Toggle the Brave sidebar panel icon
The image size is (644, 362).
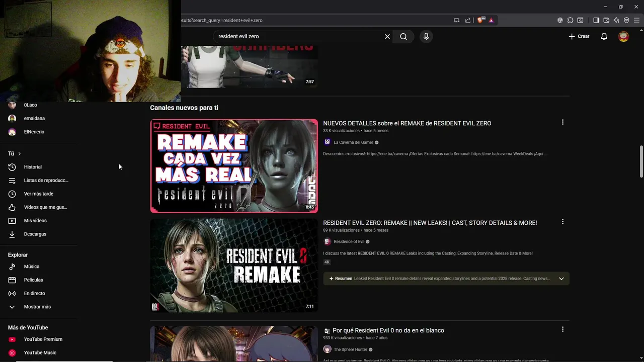[596, 20]
